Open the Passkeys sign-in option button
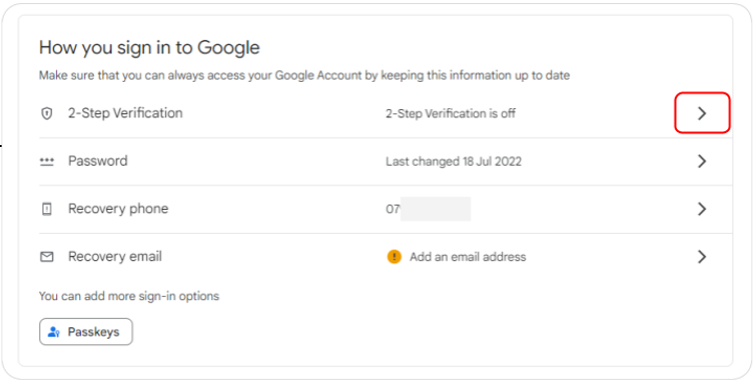This screenshot has width=756, height=381. [x=86, y=332]
